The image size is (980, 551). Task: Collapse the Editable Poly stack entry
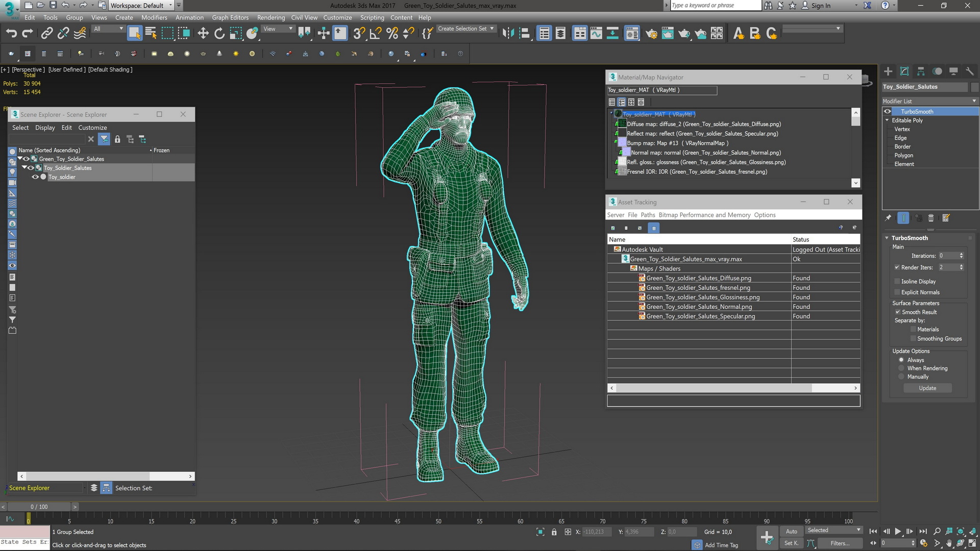tap(887, 120)
